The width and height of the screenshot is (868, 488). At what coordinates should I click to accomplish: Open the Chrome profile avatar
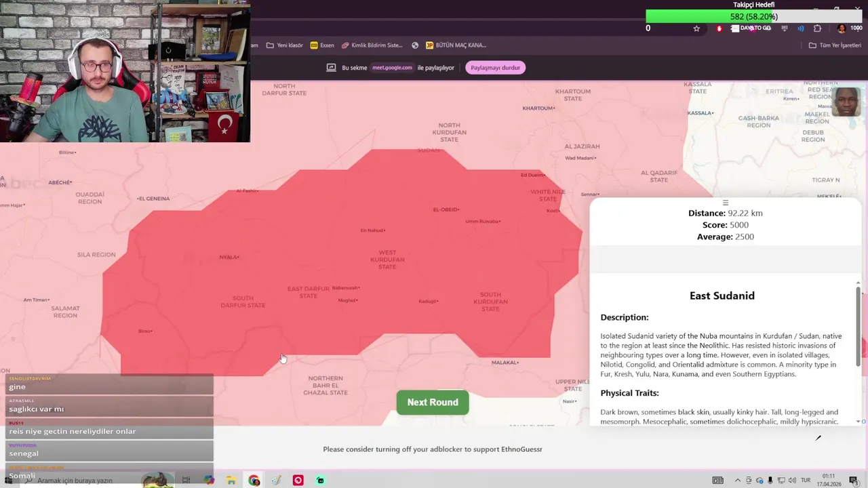click(x=842, y=28)
